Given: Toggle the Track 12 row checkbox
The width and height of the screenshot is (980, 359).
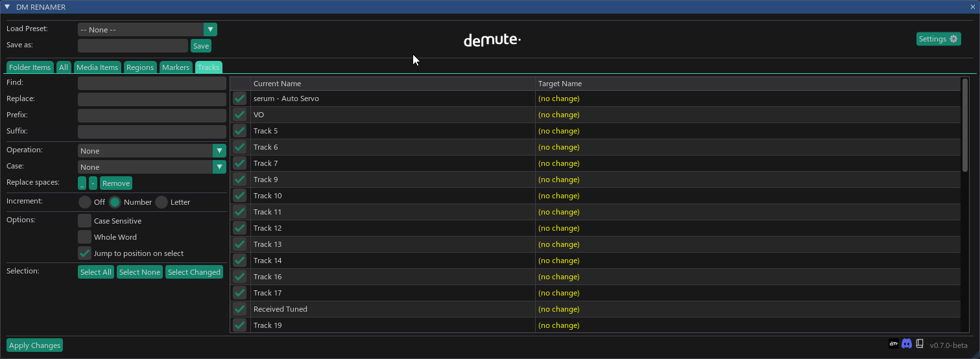Looking at the screenshot, I should [240, 228].
